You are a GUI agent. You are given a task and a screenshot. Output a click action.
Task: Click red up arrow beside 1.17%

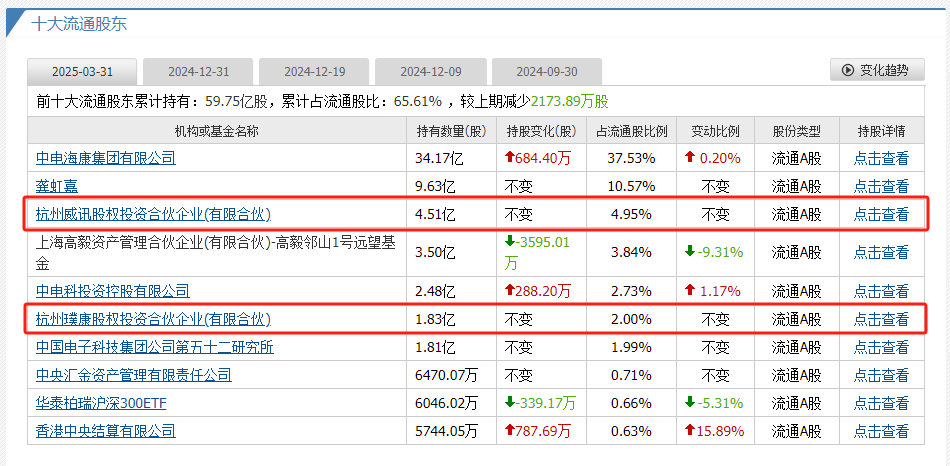pos(689,290)
